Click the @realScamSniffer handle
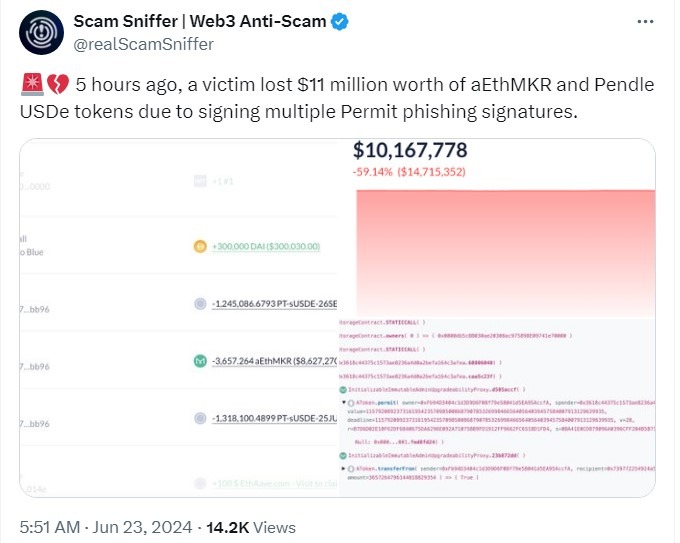The height and width of the screenshot is (543, 680). [143, 44]
